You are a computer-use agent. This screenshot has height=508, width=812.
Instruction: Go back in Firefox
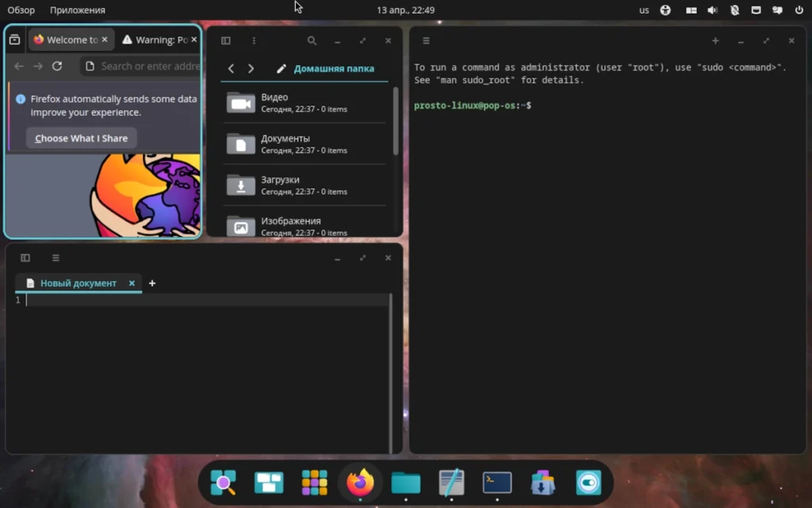click(19, 66)
